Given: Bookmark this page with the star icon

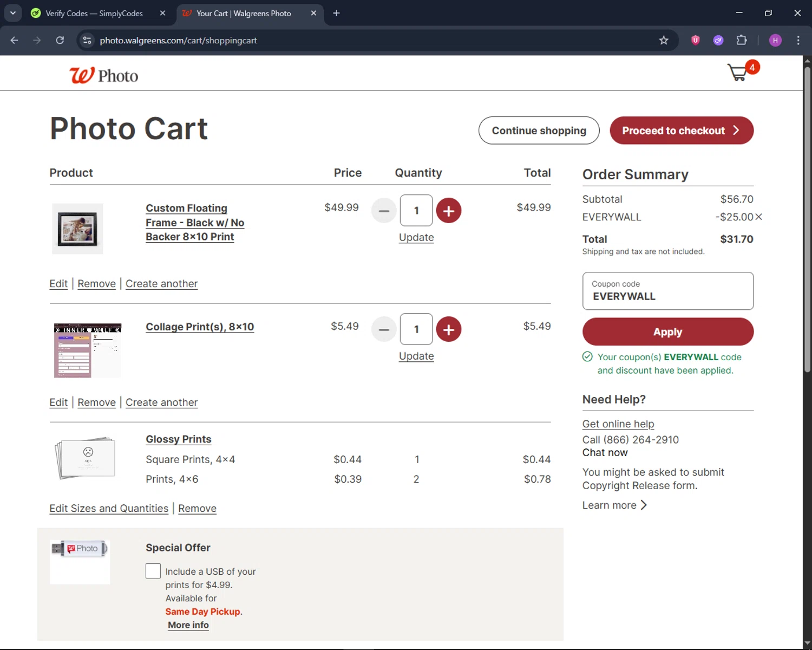Looking at the screenshot, I should click(664, 40).
